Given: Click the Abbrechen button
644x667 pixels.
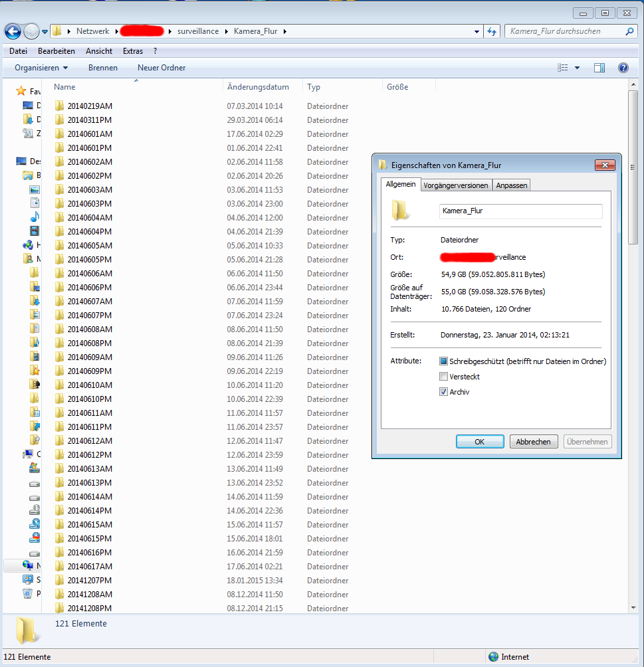Looking at the screenshot, I should pos(534,442).
